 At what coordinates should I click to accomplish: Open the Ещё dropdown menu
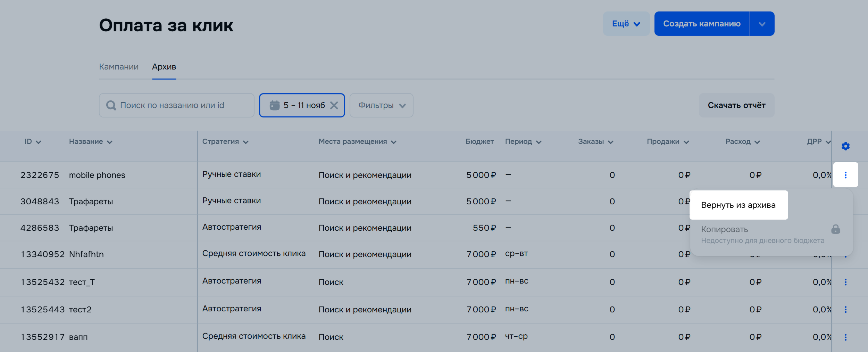coord(626,24)
